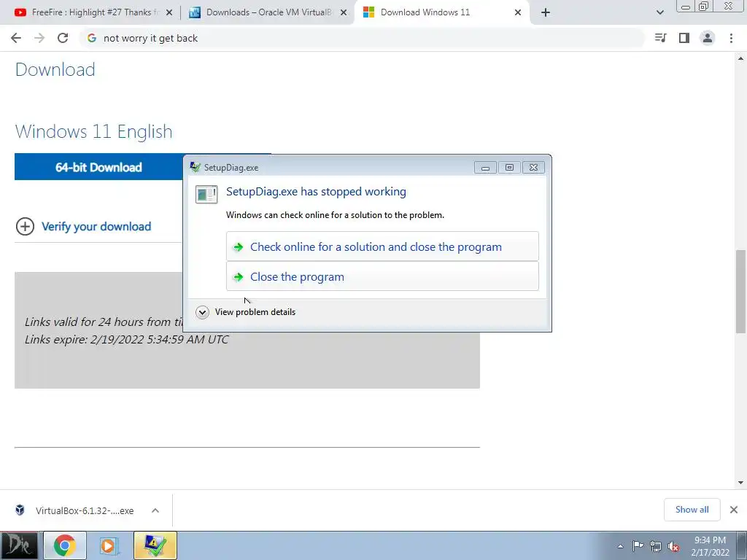The width and height of the screenshot is (747, 560).
Task: Select the SetupDiag taskbar item
Action: click(155, 545)
